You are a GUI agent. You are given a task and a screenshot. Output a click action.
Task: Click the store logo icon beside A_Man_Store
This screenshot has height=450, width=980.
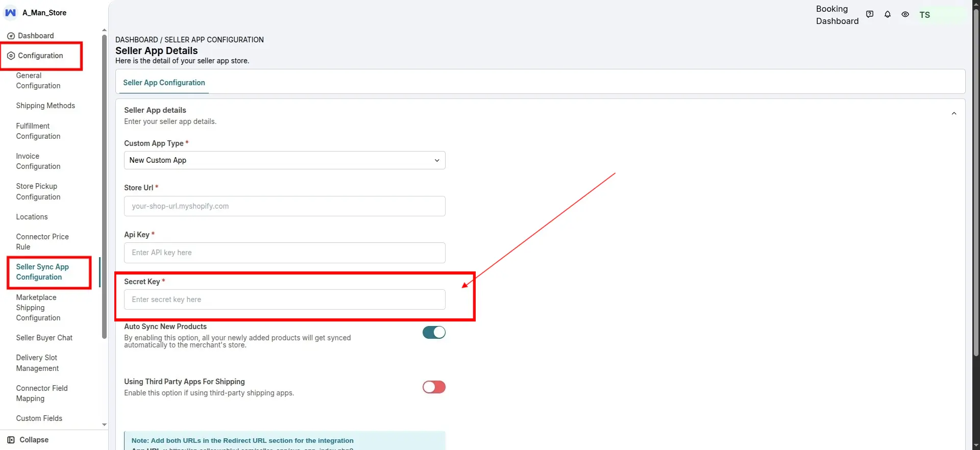point(10,13)
